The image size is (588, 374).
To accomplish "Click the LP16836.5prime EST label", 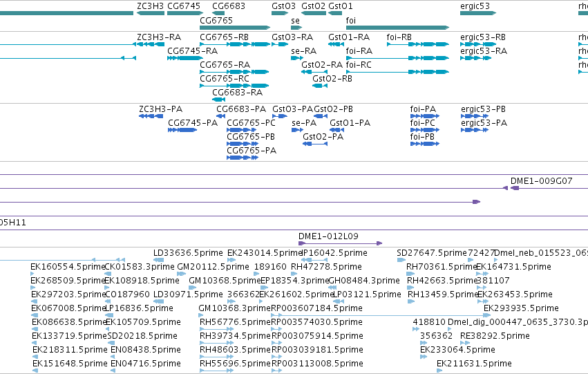I will click(x=139, y=309).
